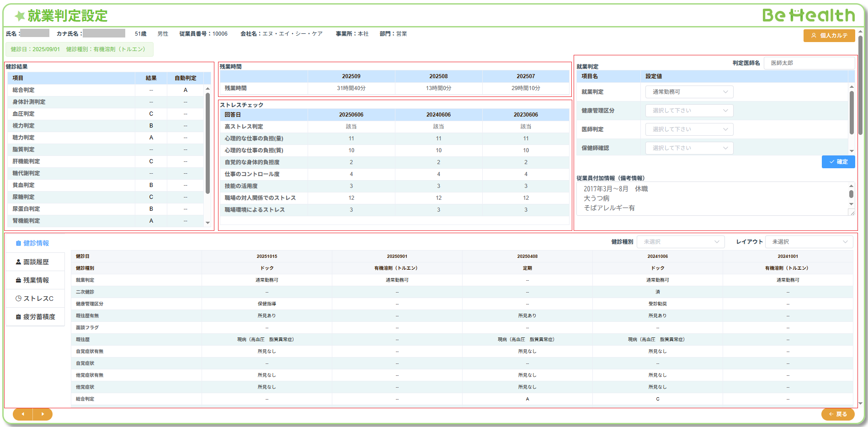Click the 判定医師名 input field

point(809,63)
